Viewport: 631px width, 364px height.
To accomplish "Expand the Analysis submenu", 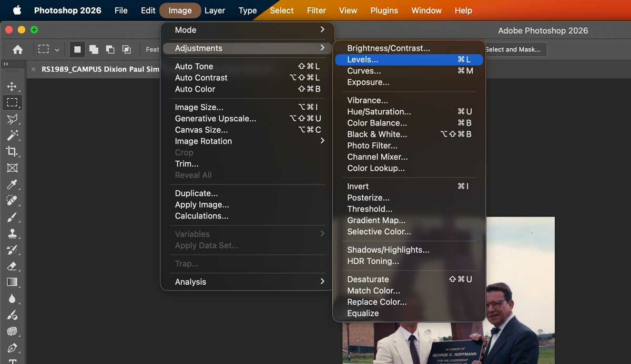I will pyautogui.click(x=247, y=282).
